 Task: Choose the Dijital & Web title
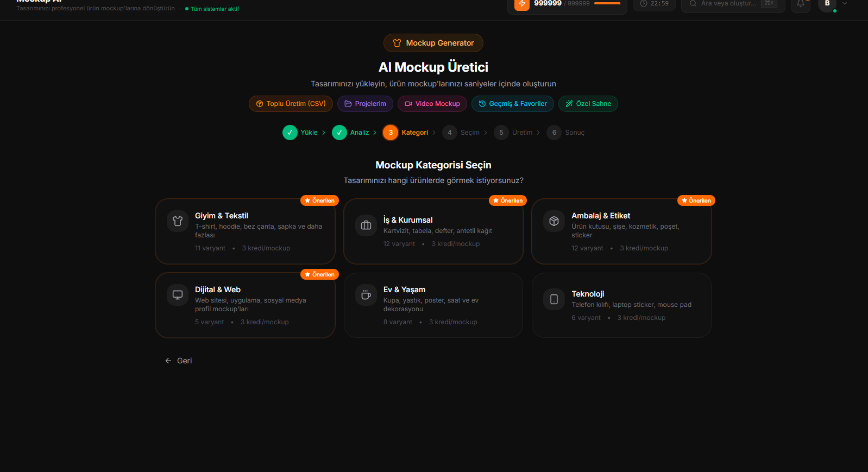tap(218, 290)
